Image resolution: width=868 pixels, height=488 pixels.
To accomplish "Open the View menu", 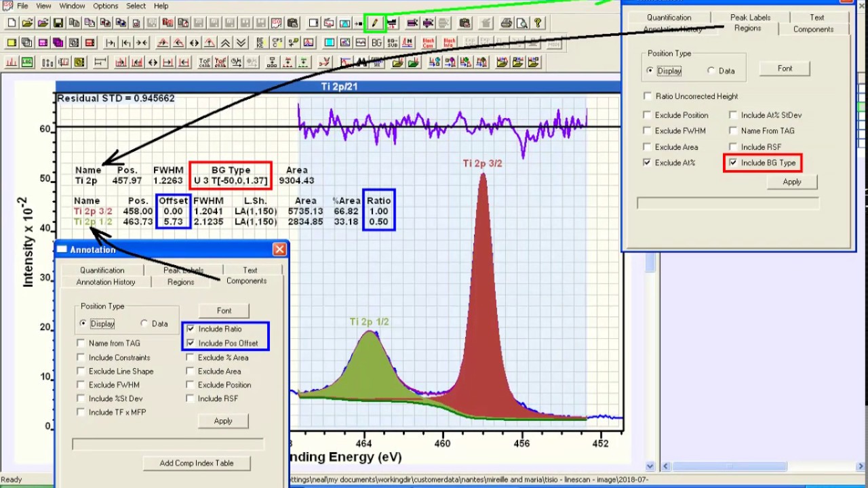I will point(43,6).
